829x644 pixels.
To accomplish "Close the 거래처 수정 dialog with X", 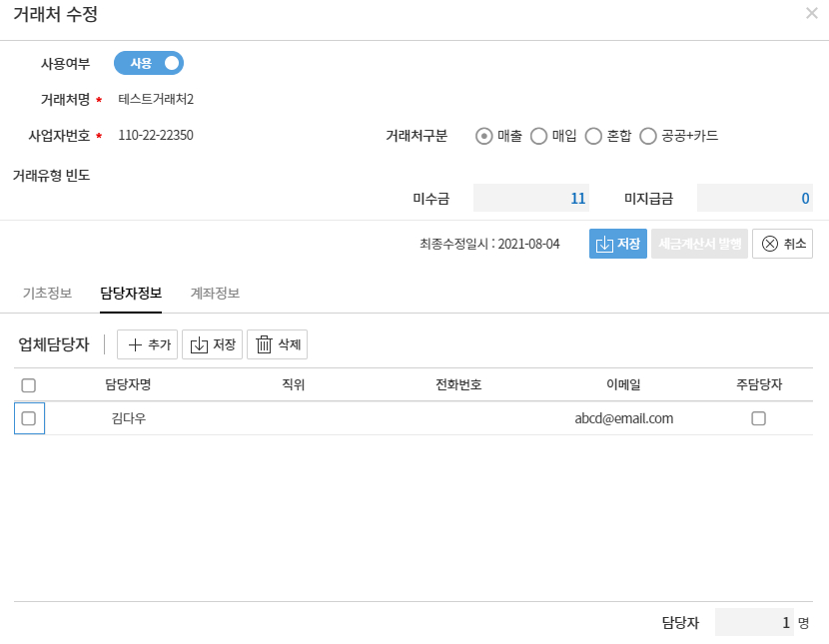I will [811, 14].
